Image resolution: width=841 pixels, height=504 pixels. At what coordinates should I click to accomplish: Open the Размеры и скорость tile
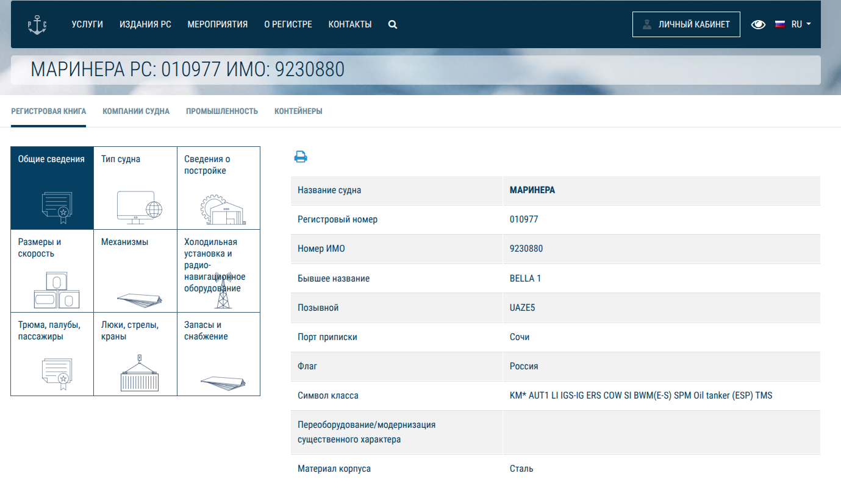[52, 271]
